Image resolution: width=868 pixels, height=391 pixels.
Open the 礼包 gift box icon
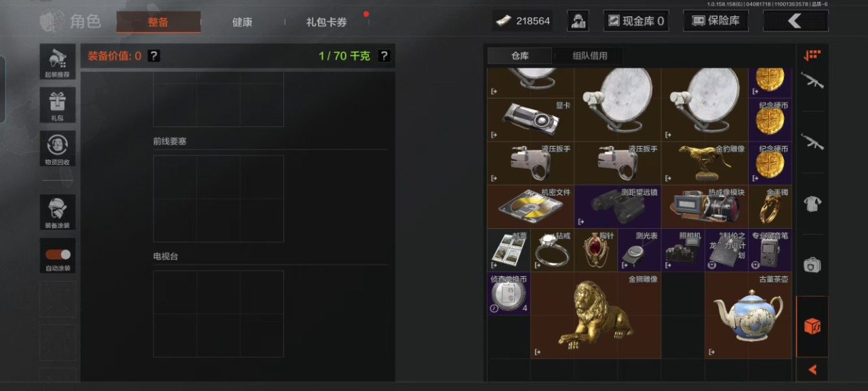pyautogui.click(x=58, y=105)
